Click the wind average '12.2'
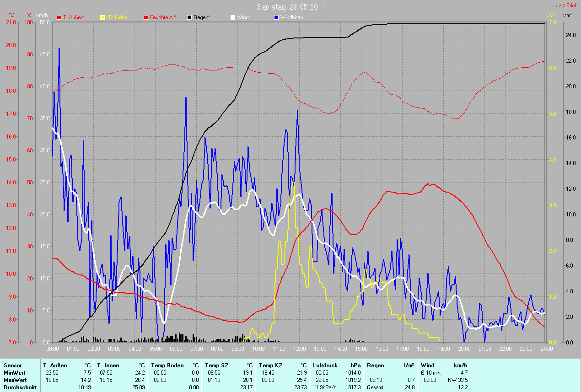The image size is (581, 392). pos(462,387)
